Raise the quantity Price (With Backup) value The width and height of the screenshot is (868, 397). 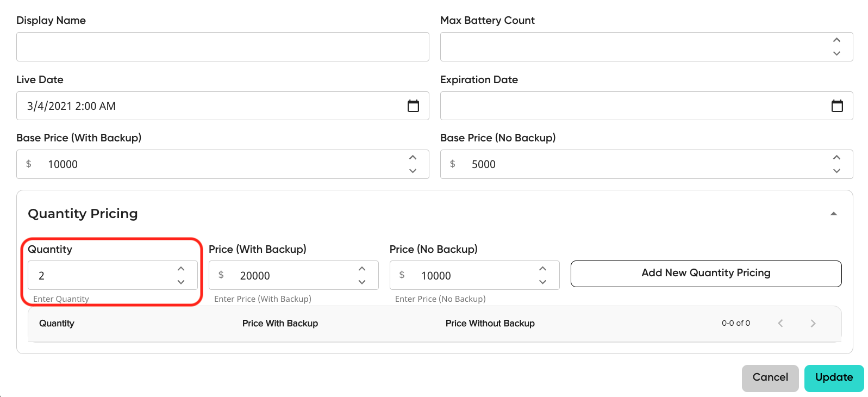pyautogui.click(x=362, y=269)
